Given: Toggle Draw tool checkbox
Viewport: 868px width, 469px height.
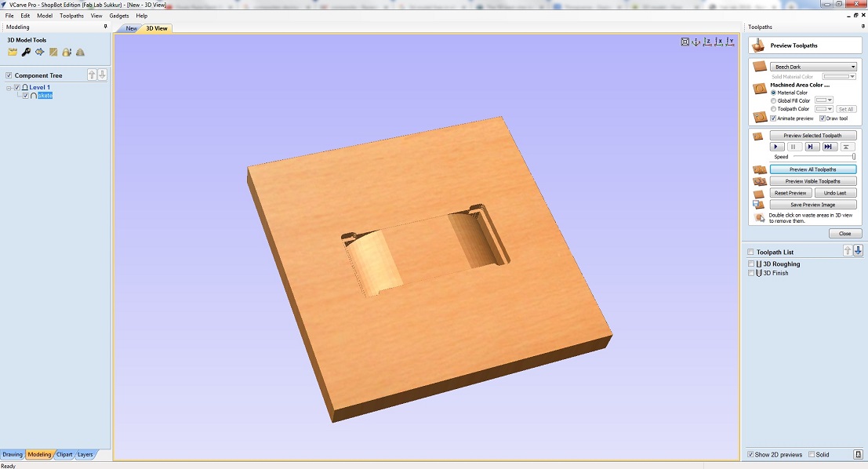Looking at the screenshot, I should pos(822,118).
